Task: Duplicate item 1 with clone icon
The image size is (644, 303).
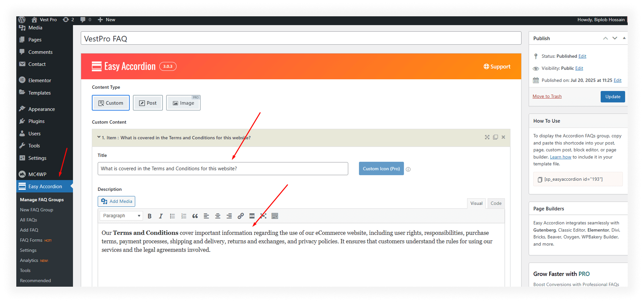Action: coord(495,137)
